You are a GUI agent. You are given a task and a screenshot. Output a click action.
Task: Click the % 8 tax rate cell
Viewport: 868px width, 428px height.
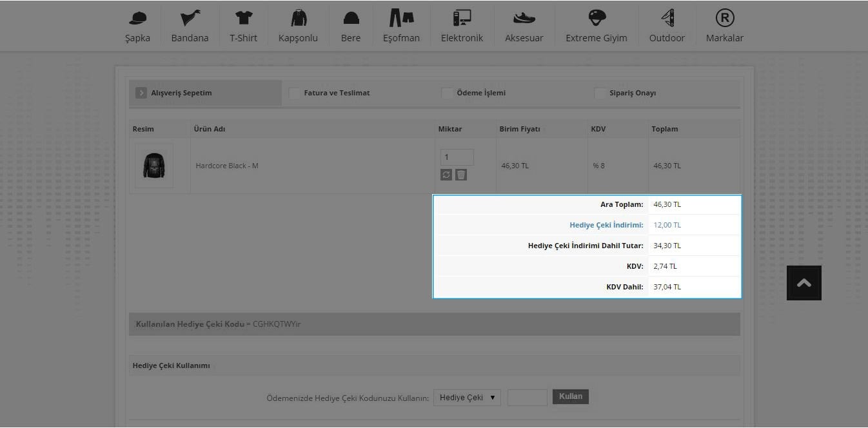pos(599,166)
